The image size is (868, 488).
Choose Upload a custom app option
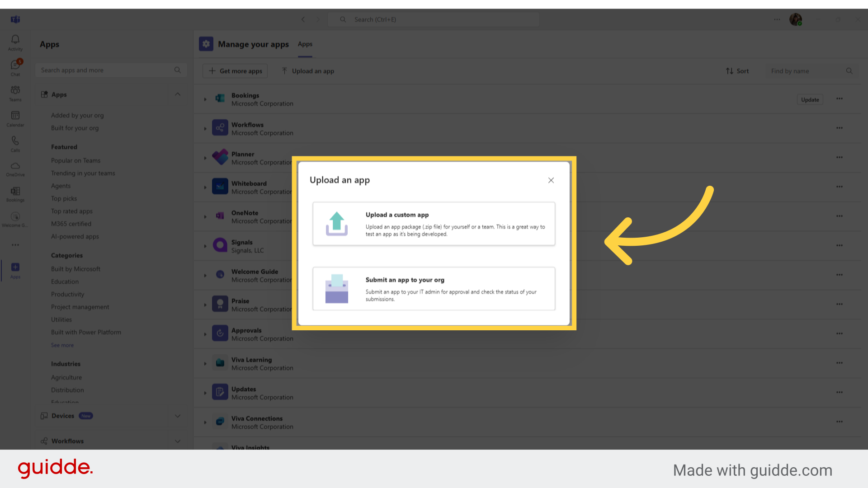434,224
